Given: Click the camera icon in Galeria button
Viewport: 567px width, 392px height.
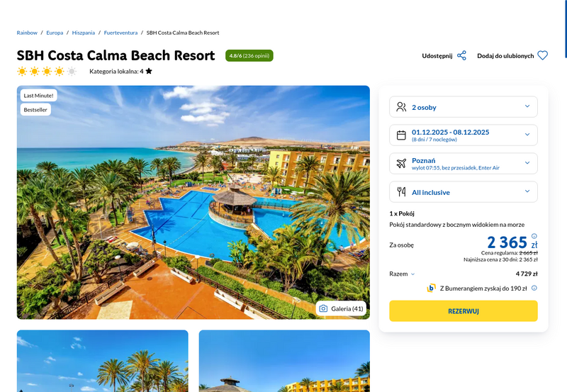Looking at the screenshot, I should point(323,308).
